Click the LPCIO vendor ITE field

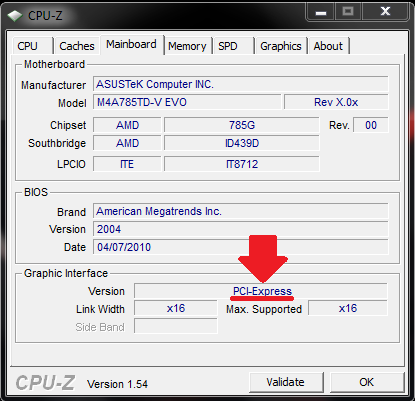pyautogui.click(x=127, y=164)
